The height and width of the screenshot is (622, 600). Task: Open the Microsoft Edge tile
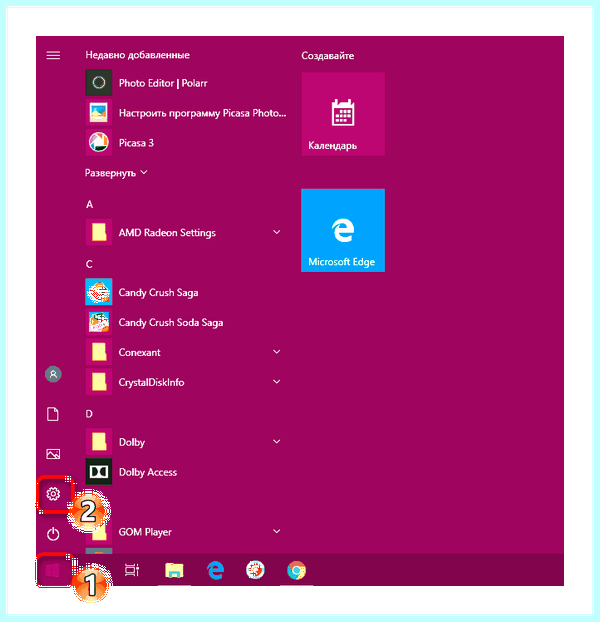tap(343, 230)
